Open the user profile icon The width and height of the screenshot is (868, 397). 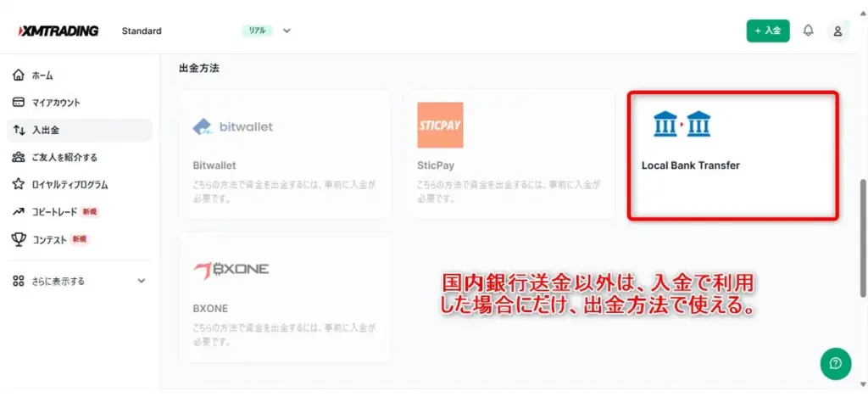837,31
